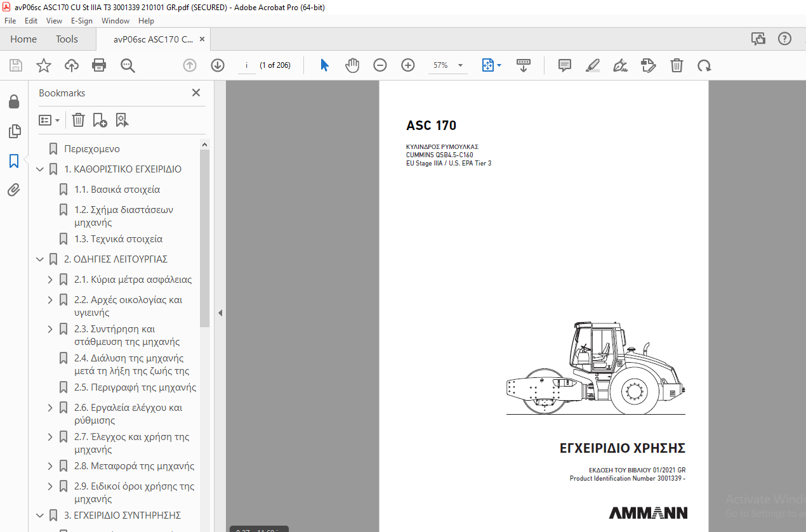Open the Window menu
Image resolution: width=806 pixels, height=532 pixels.
[x=116, y=21]
